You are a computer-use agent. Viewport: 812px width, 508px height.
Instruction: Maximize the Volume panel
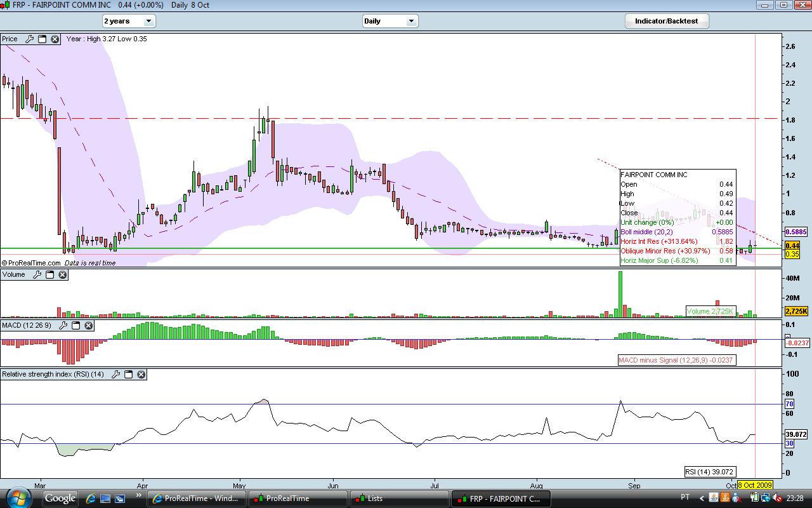coord(49,274)
